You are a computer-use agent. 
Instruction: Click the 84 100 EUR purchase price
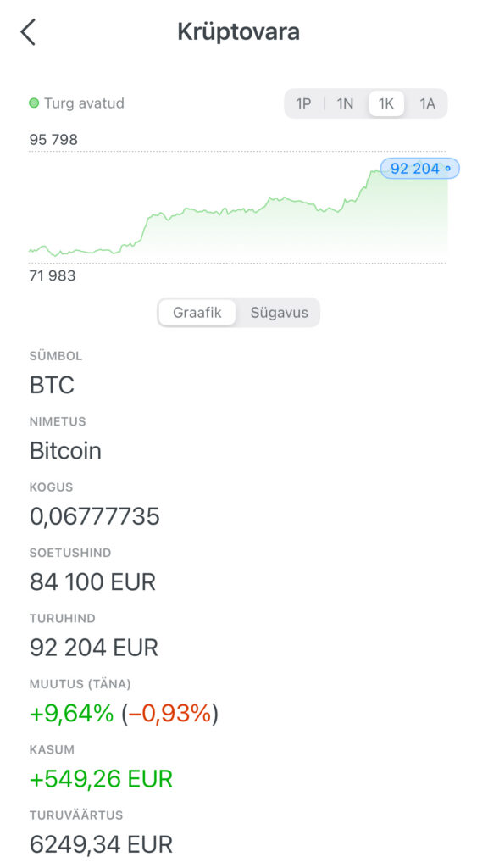[x=93, y=581]
